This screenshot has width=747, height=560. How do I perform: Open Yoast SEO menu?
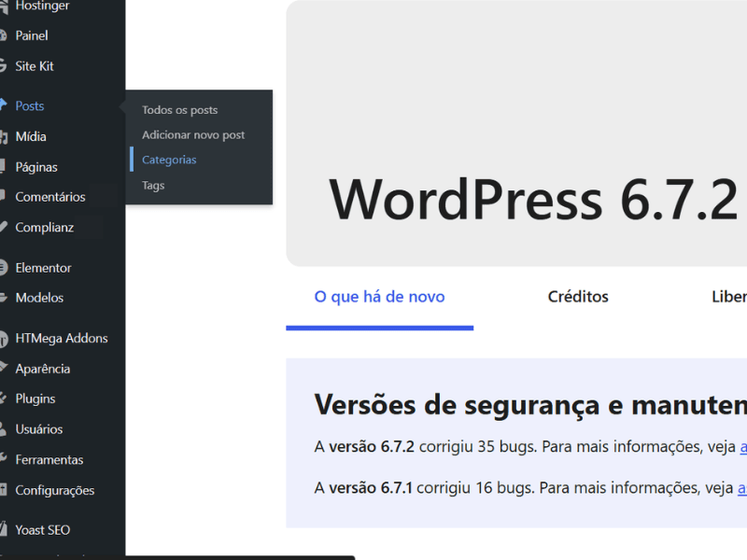(42, 530)
